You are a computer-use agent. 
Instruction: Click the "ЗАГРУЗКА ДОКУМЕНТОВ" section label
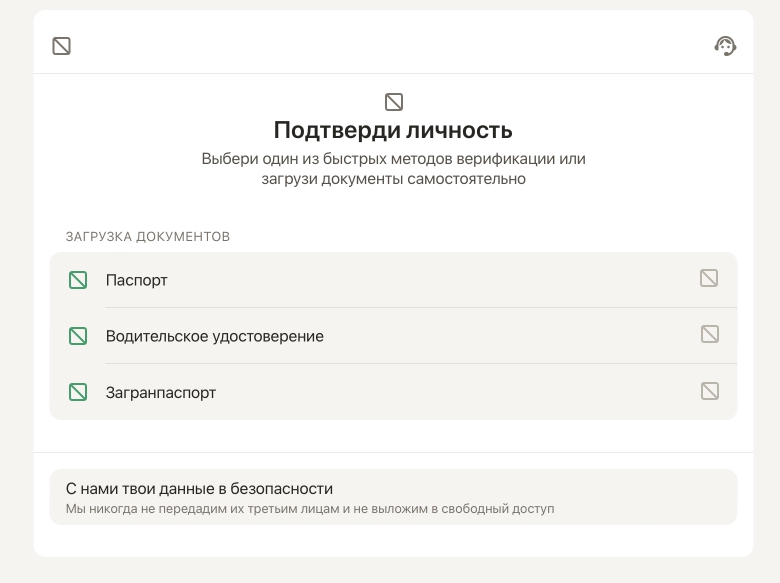[x=148, y=237]
